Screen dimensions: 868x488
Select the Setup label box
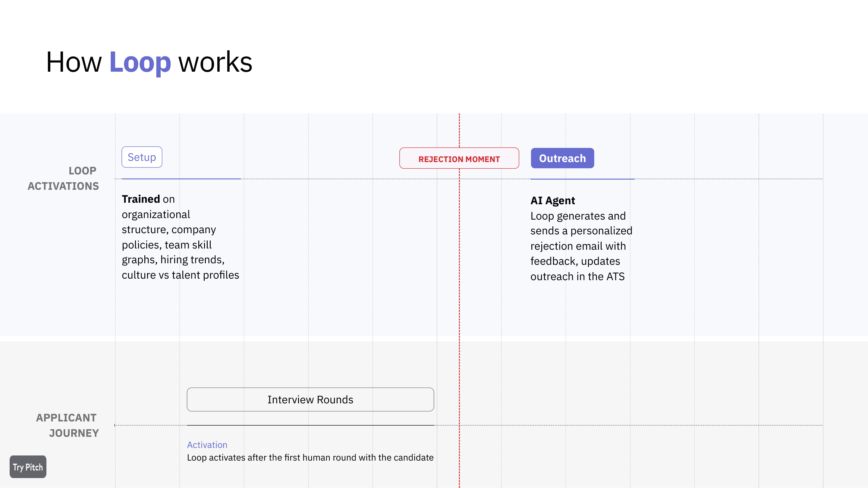(x=142, y=157)
